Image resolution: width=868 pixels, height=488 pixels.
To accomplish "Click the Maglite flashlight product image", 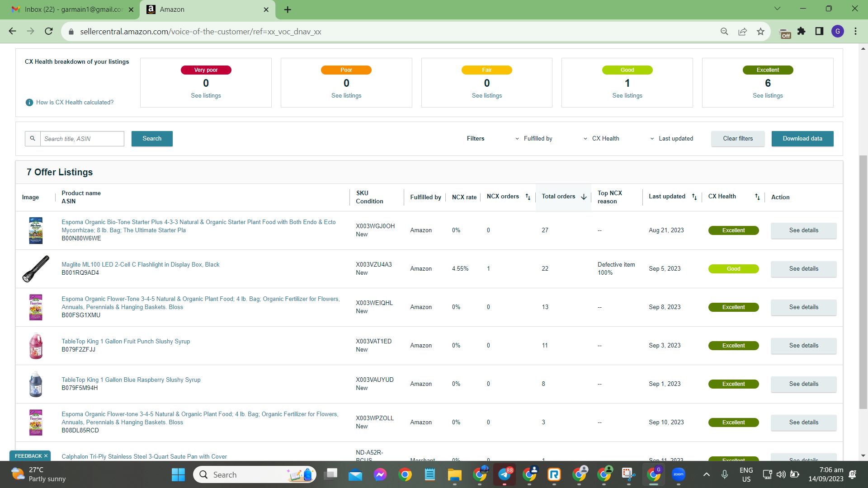I will [x=36, y=269].
